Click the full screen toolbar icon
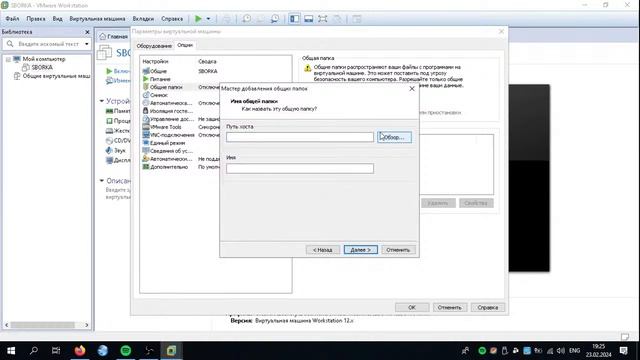Image resolution: width=640 pixels, height=360 pixels. 322,19
